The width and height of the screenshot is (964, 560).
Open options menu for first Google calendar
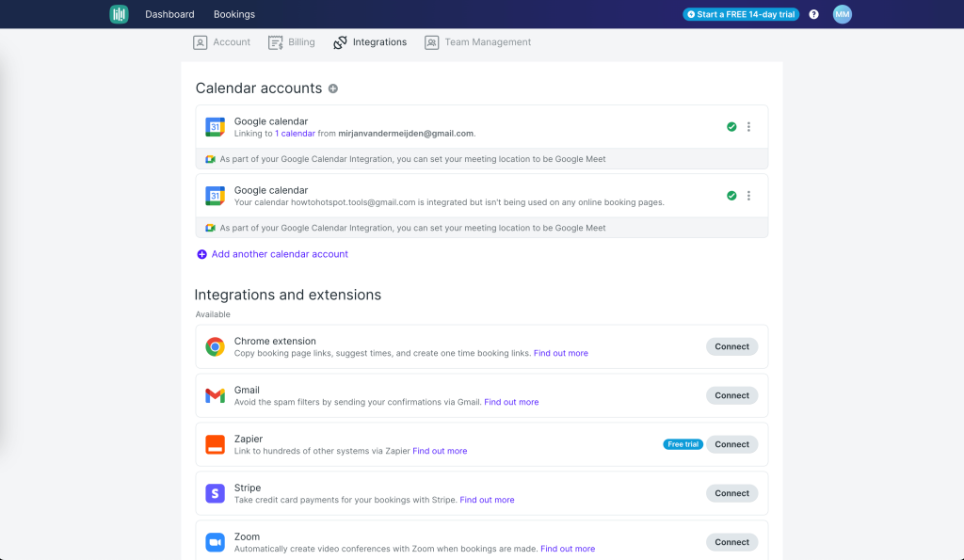pos(748,127)
